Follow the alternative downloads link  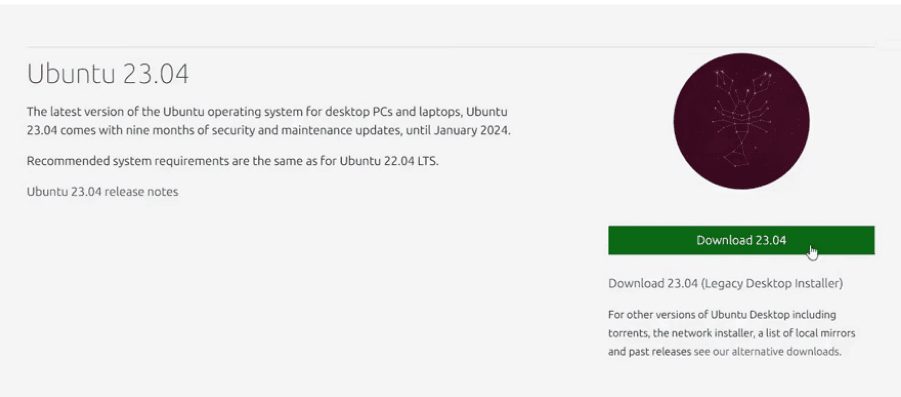pyautogui.click(x=786, y=352)
